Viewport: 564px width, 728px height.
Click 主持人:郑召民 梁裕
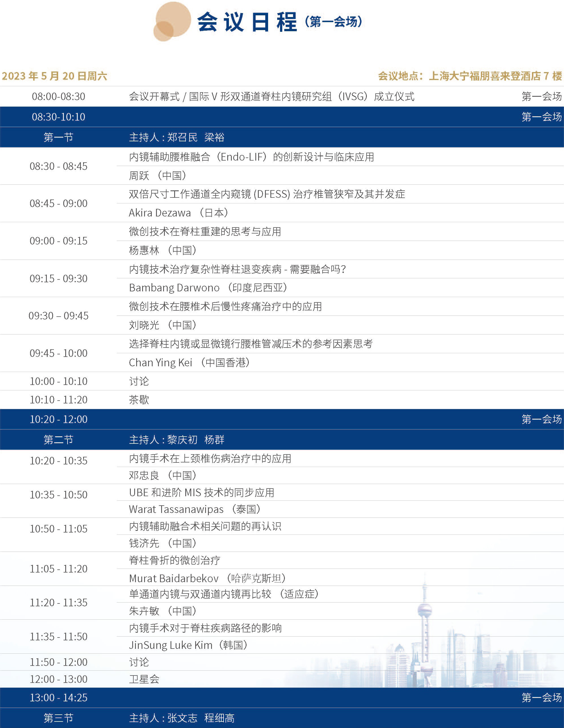click(x=177, y=137)
